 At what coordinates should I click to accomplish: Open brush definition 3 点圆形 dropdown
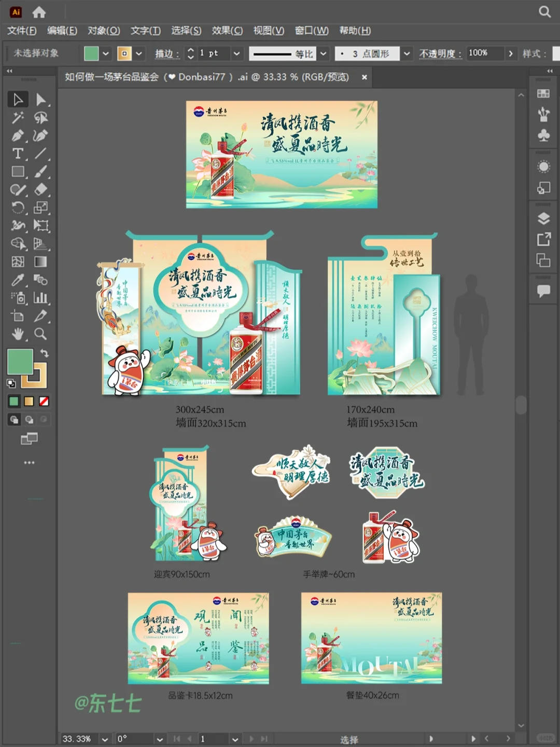[407, 53]
